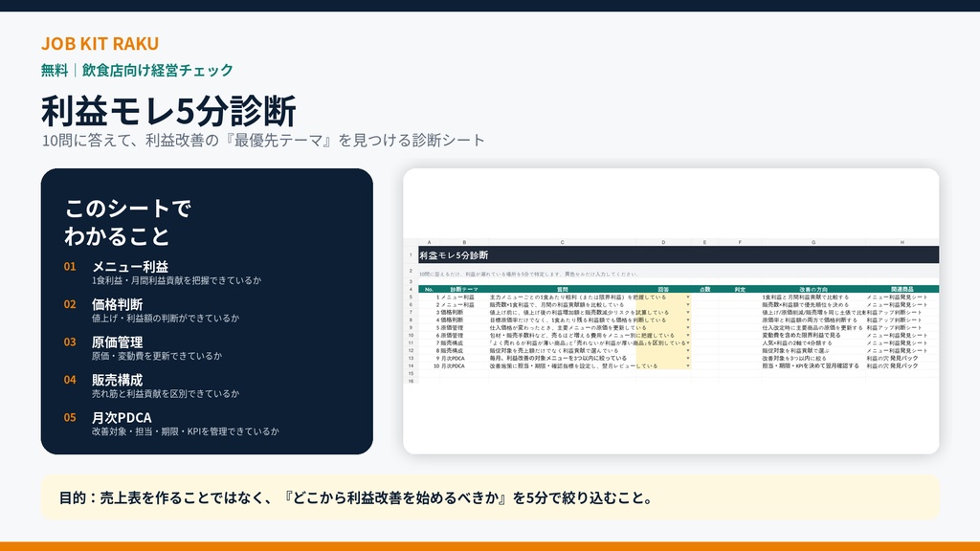Open the answer dropdown for question 10
This screenshot has width=980, height=551.
(x=688, y=366)
